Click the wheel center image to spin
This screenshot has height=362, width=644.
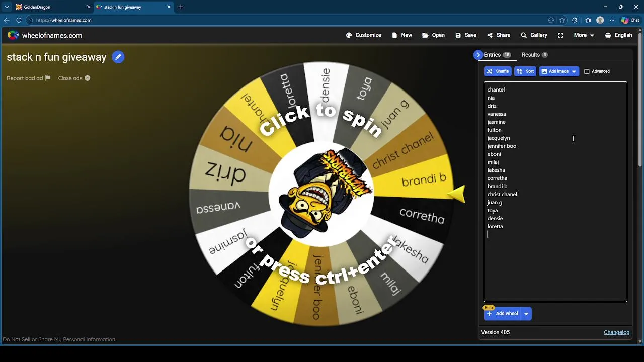tap(322, 195)
